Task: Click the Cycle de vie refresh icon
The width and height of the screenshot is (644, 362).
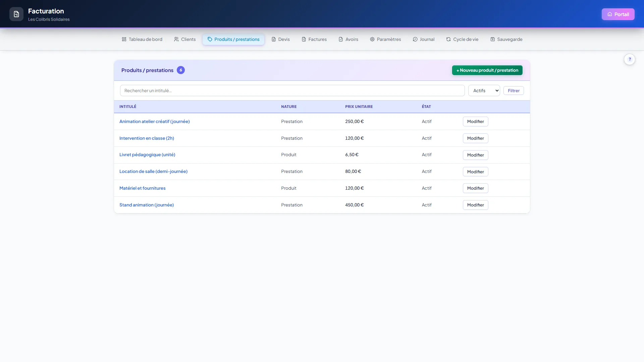Action: tap(448, 39)
